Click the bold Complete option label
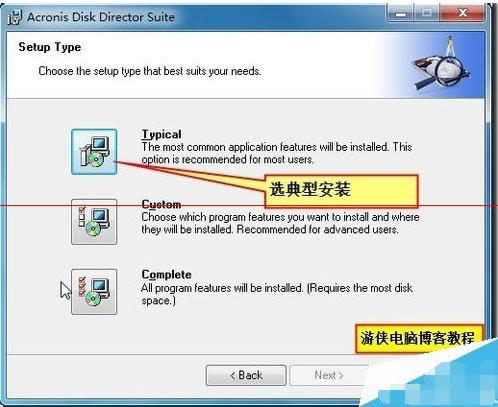This screenshot has width=498, height=407. [167, 274]
